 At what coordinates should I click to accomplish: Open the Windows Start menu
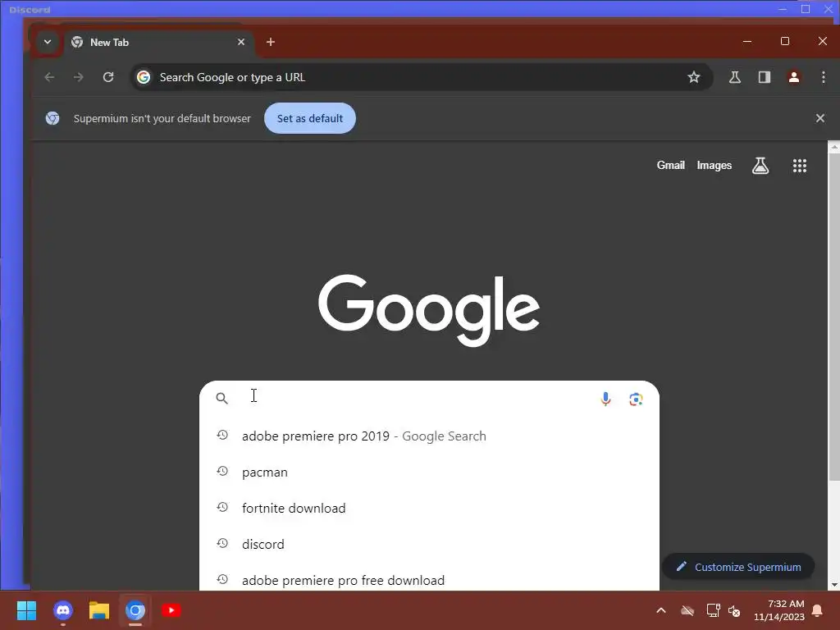click(x=26, y=610)
